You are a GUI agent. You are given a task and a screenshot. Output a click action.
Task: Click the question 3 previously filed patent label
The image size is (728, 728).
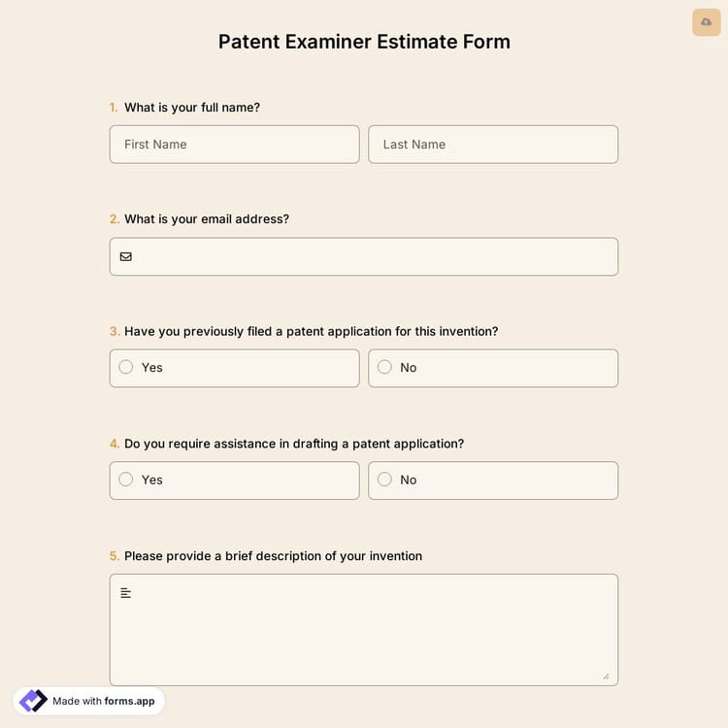click(x=311, y=331)
